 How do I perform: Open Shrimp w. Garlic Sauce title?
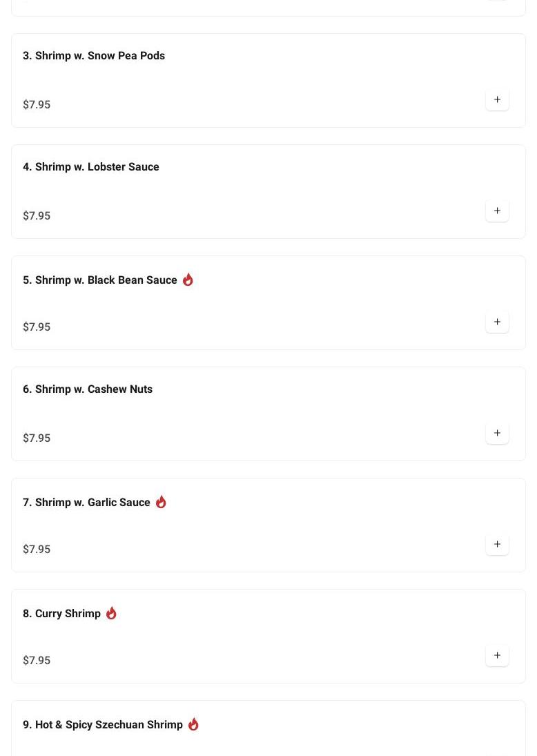86,503
